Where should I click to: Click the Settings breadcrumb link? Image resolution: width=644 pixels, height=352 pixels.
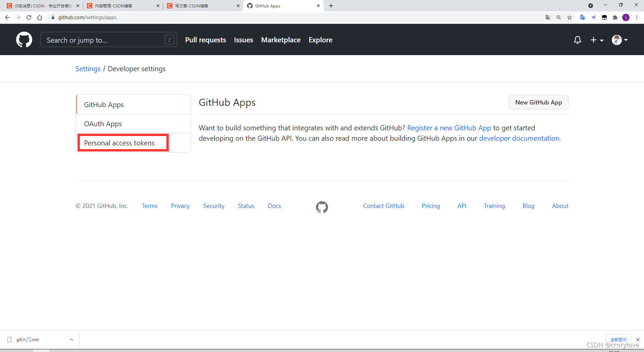coord(88,69)
